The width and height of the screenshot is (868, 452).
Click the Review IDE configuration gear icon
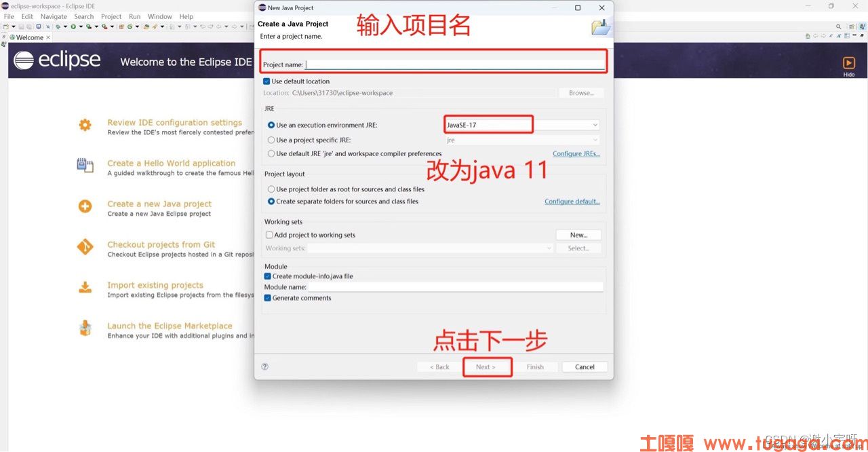point(85,125)
